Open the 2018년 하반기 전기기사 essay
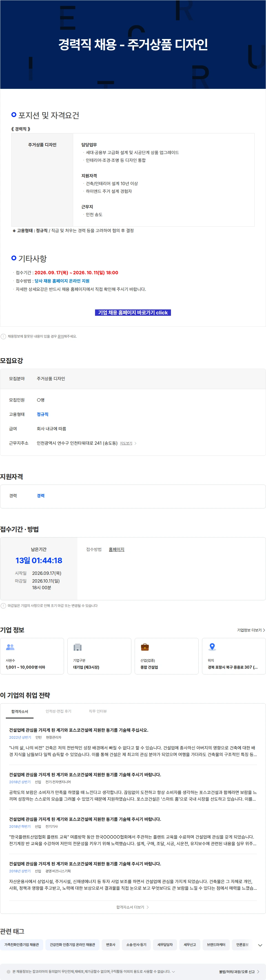Image resolution: width=266 pixels, height=980 pixels. 133,831
